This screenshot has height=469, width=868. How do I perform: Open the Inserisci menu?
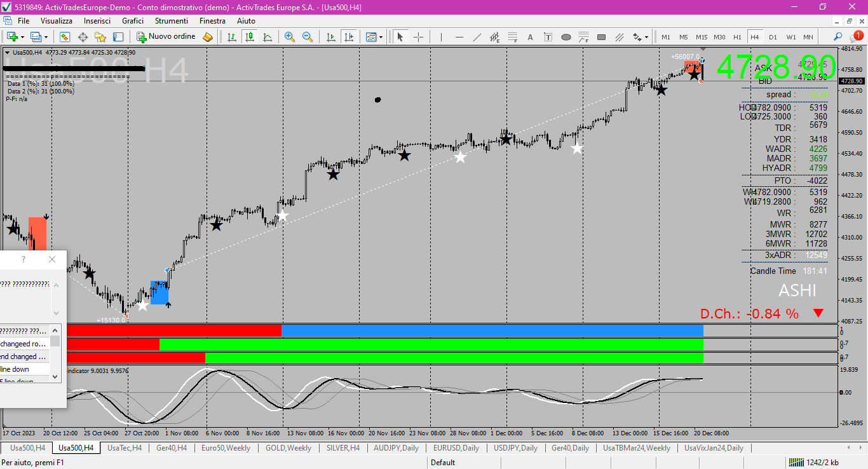pyautogui.click(x=97, y=21)
